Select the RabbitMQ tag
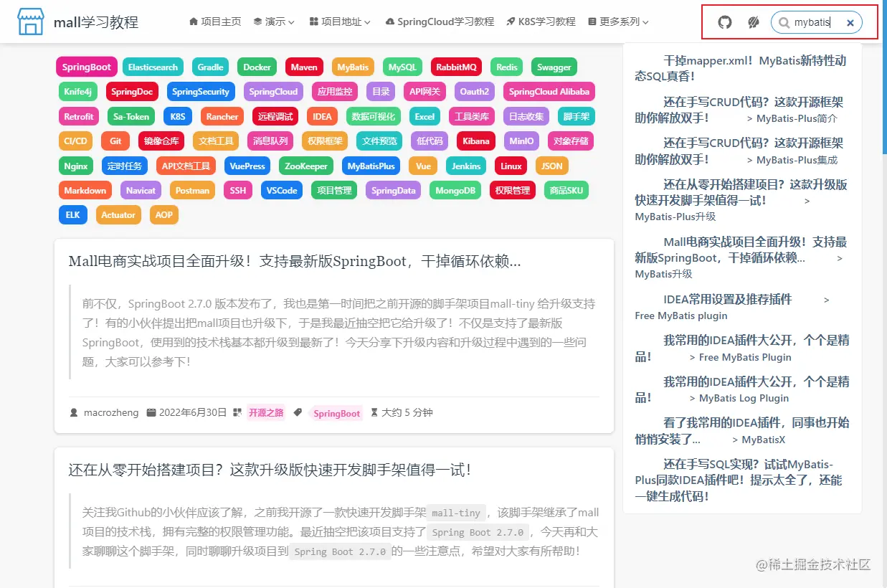This screenshot has width=887, height=588. (456, 67)
